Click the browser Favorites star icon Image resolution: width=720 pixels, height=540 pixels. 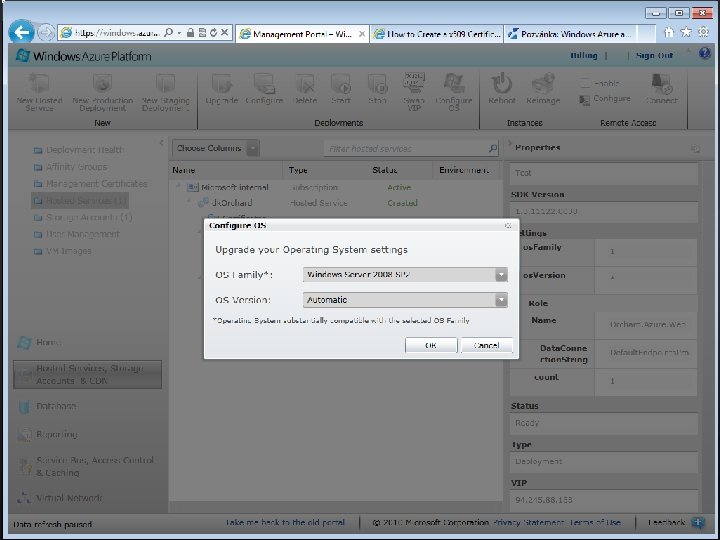tap(686, 32)
